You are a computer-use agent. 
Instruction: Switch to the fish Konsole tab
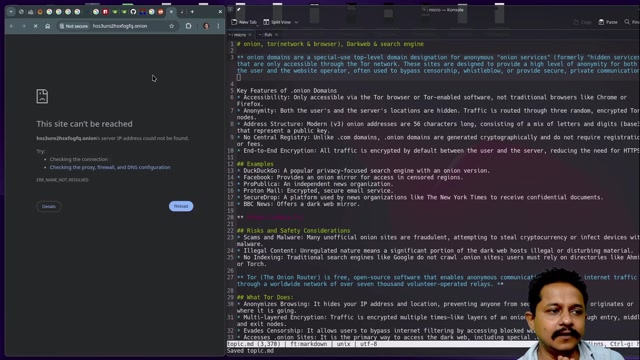268,35
